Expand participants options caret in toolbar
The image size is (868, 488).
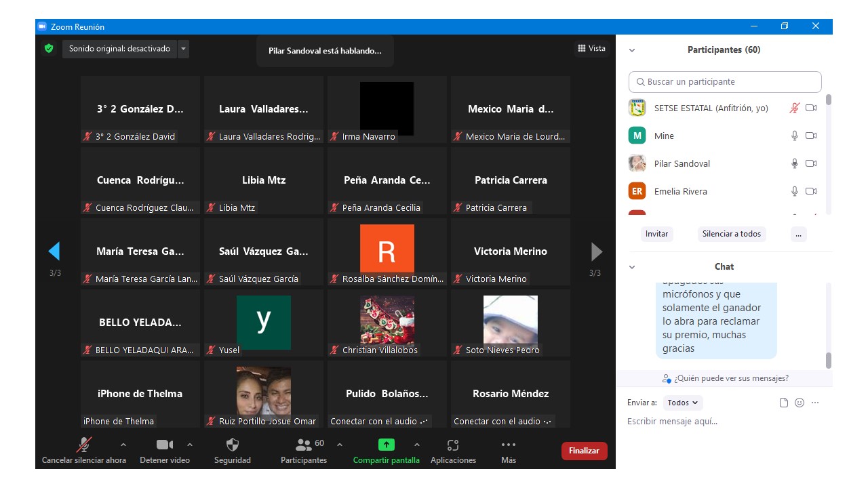coord(340,445)
